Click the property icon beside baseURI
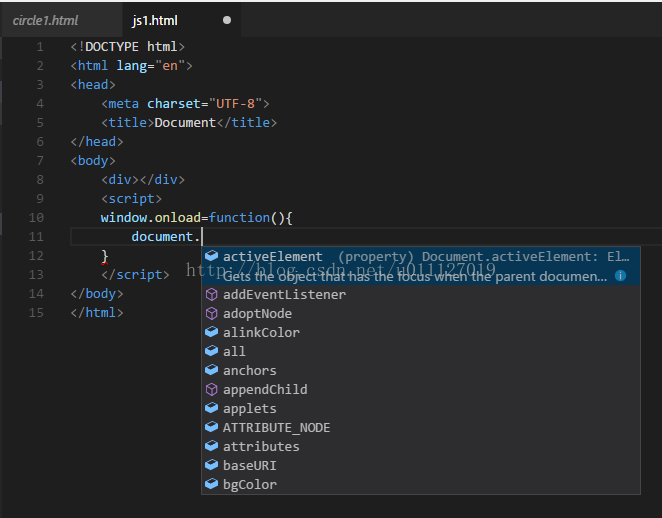 [211, 466]
